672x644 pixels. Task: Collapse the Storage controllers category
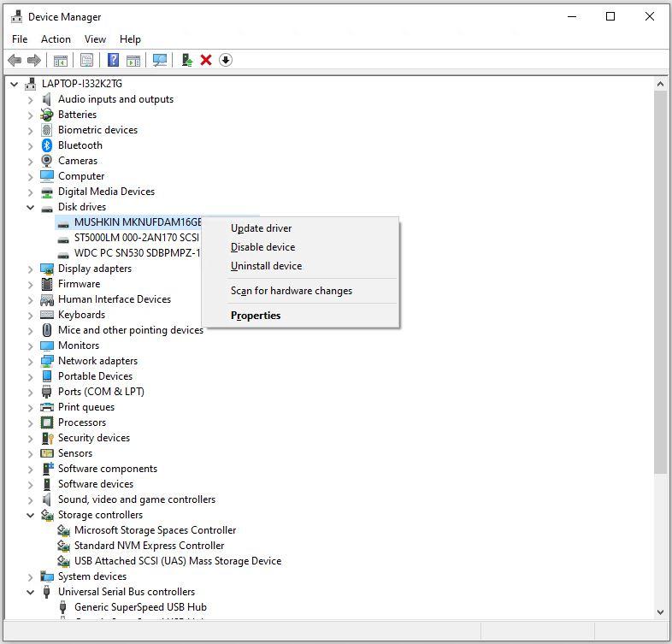31,515
